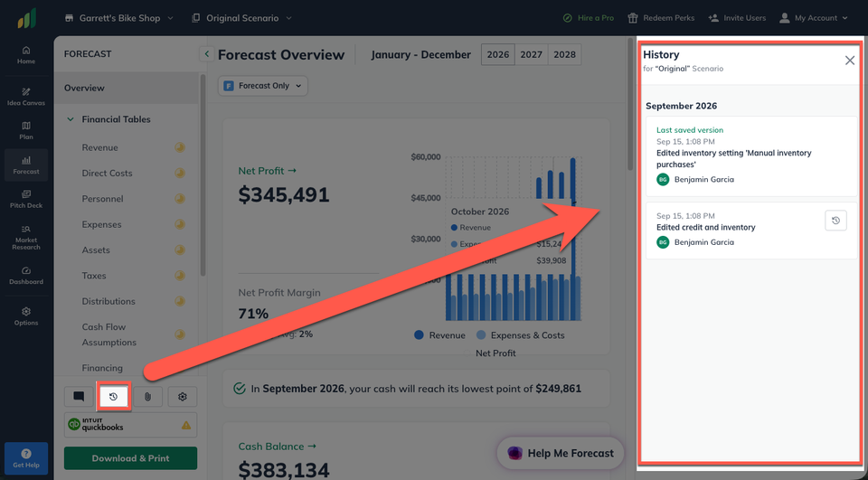Open Market Research sidebar item

pos(26,238)
